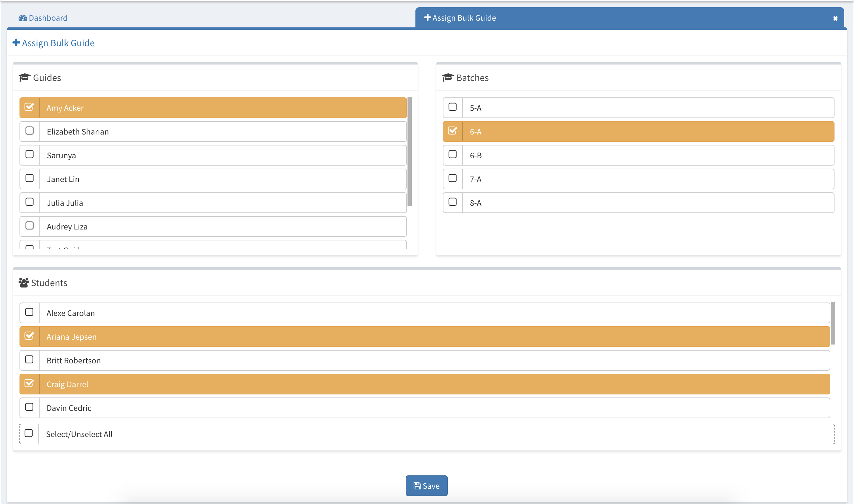Enable the 5-A batch checkbox
The width and height of the screenshot is (854, 504).
[452, 107]
